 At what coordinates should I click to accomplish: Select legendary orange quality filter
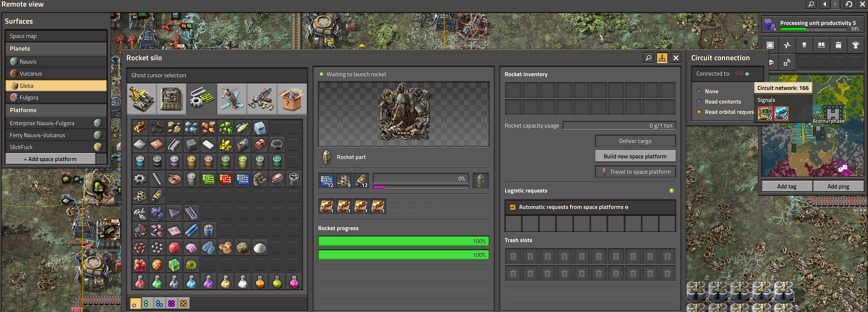[x=184, y=303]
